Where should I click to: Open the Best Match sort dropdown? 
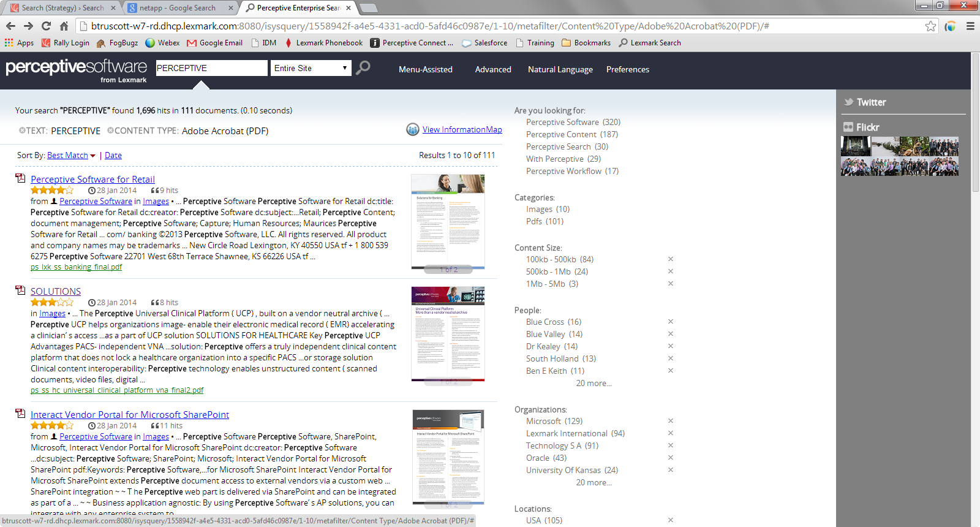(x=71, y=156)
